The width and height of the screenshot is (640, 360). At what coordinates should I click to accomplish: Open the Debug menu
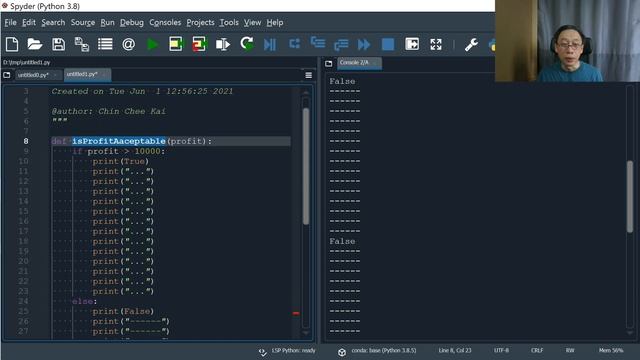pos(132,22)
